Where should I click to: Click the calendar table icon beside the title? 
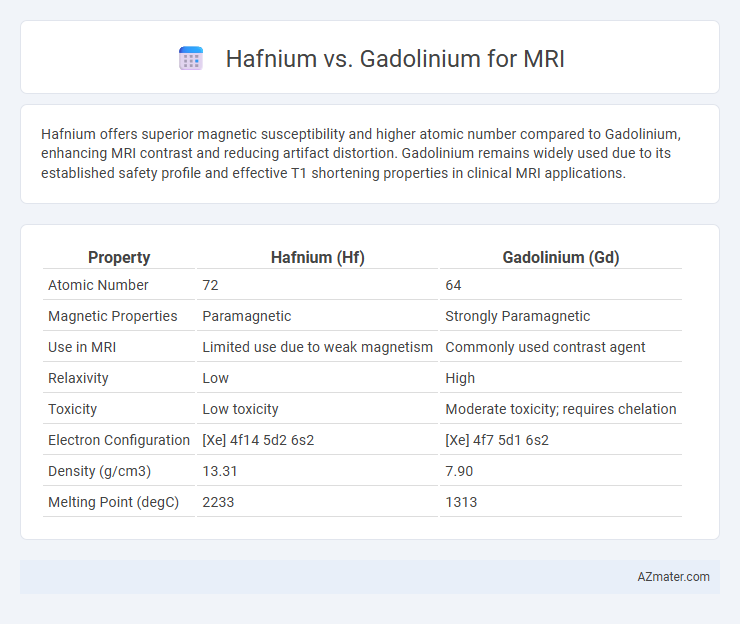click(x=191, y=59)
